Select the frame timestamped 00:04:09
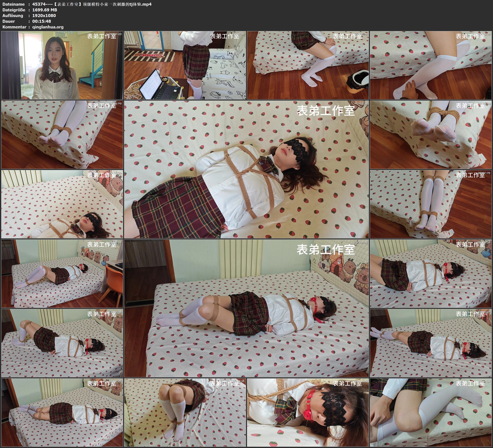 [x=62, y=134]
